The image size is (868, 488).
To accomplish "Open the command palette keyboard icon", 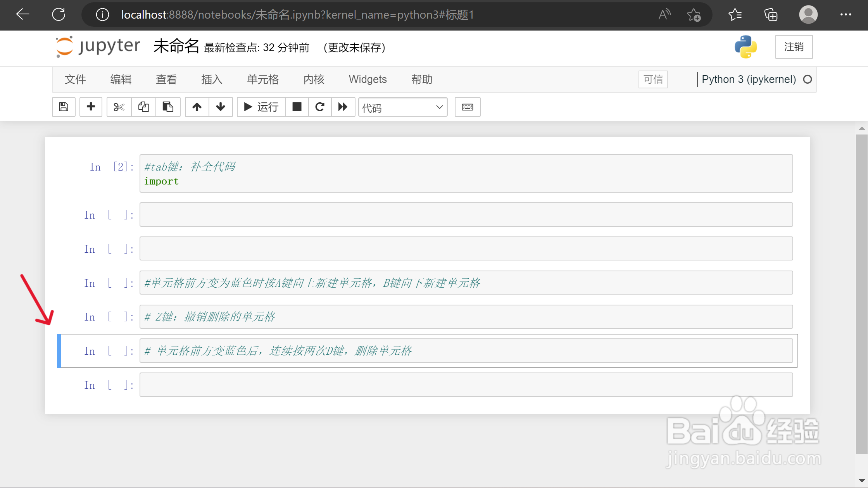I will tap(467, 107).
